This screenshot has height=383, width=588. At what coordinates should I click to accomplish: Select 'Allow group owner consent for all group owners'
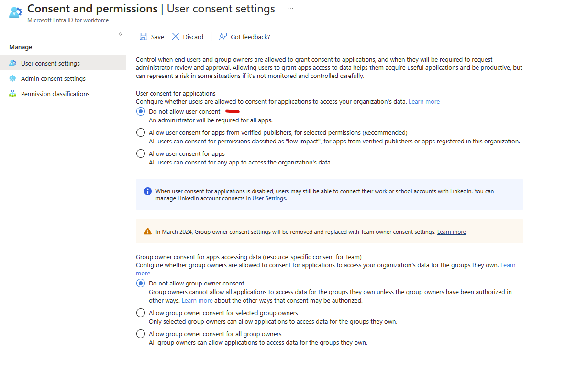[140, 333]
